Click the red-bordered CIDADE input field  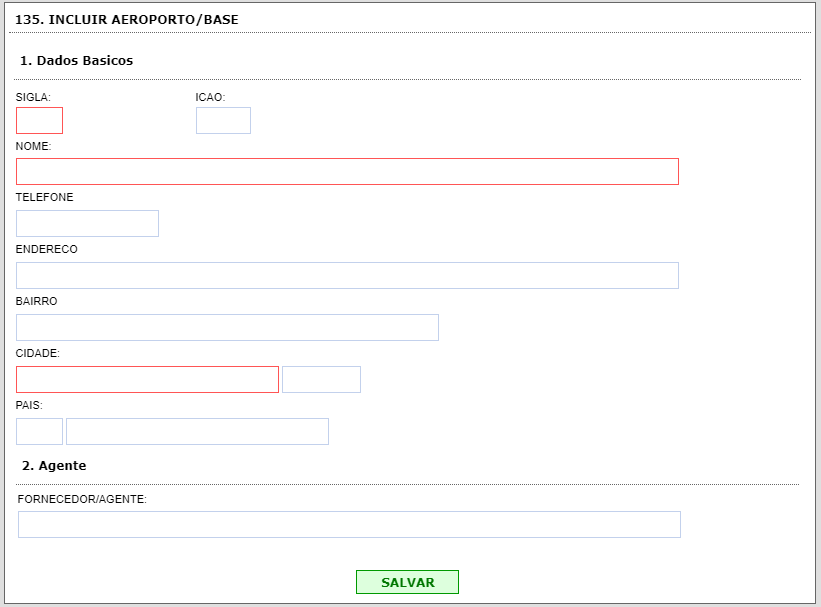coord(147,380)
